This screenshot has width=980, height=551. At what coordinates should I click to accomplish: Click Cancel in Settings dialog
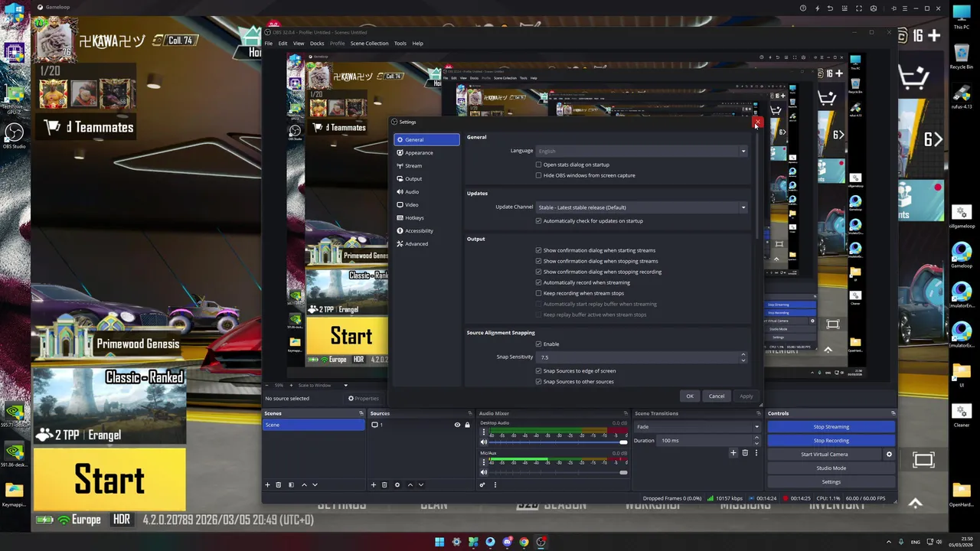click(717, 396)
